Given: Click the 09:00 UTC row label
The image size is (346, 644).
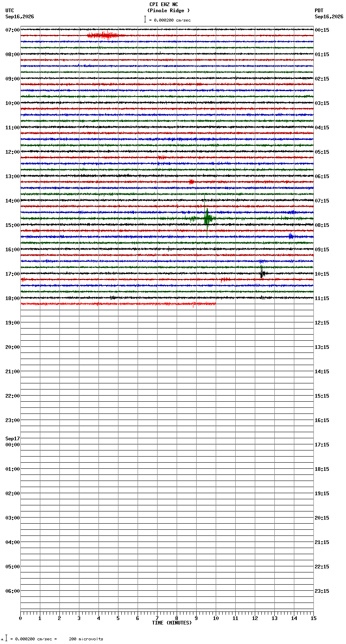Looking at the screenshot, I should coord(13,79).
